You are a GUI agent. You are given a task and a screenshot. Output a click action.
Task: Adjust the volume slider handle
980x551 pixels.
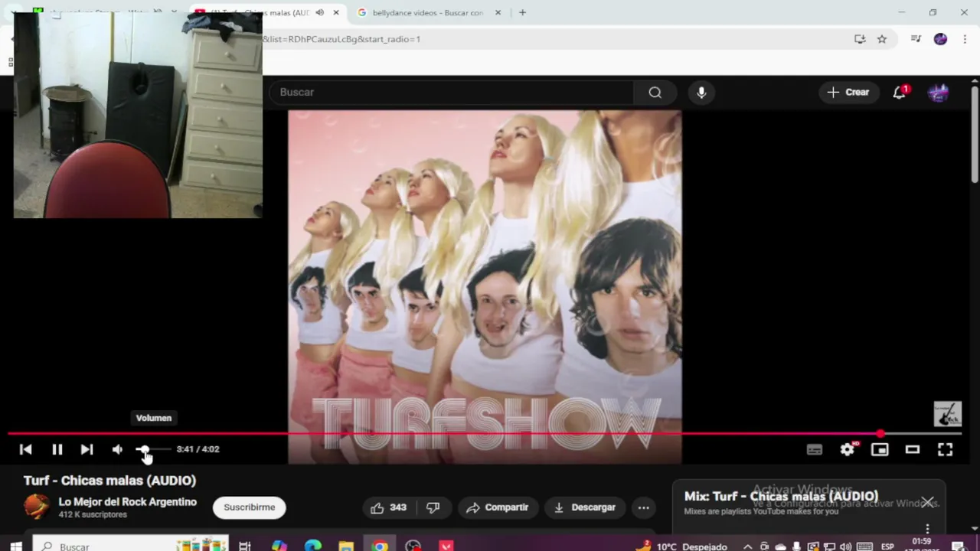tap(144, 449)
